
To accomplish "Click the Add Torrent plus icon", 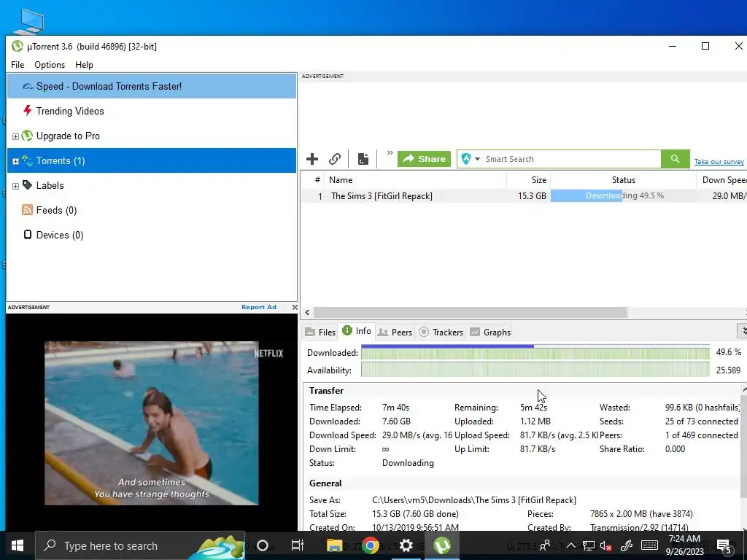I will (312, 159).
